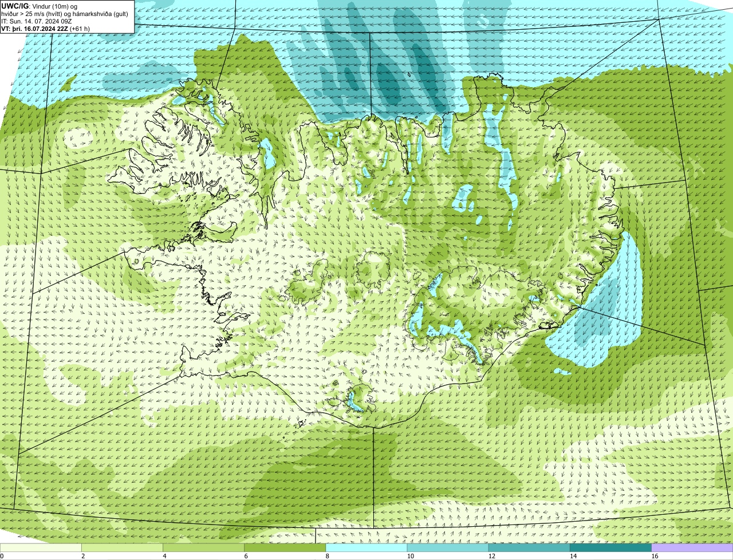Click the purple above-16 m/s legend segment
This screenshot has width=733, height=560.
tap(692, 547)
